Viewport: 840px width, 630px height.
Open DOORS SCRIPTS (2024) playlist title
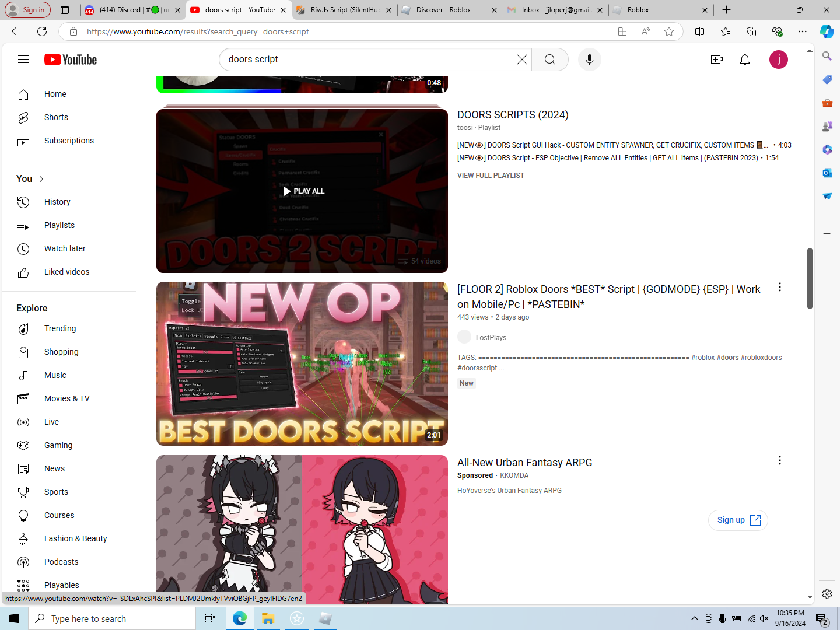tap(513, 115)
